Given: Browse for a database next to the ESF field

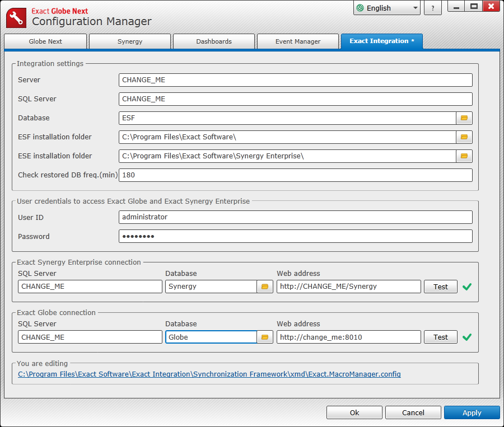Looking at the screenshot, I should (465, 118).
